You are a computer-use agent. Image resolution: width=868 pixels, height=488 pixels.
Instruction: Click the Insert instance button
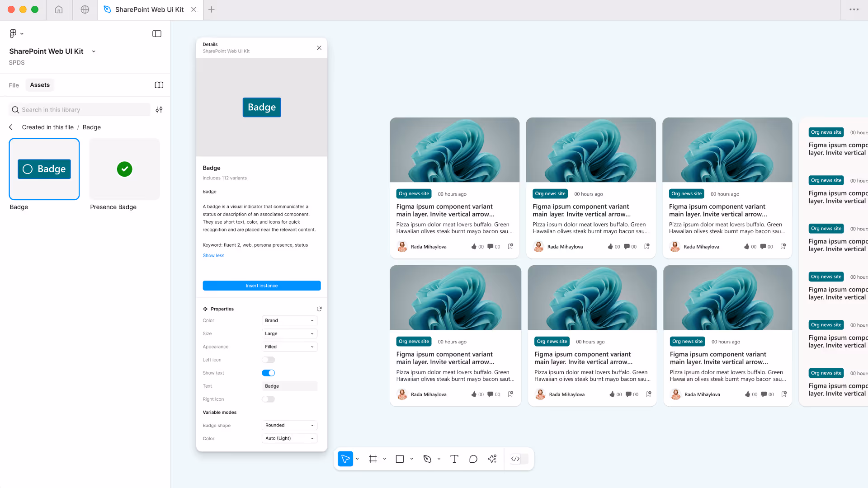point(261,286)
